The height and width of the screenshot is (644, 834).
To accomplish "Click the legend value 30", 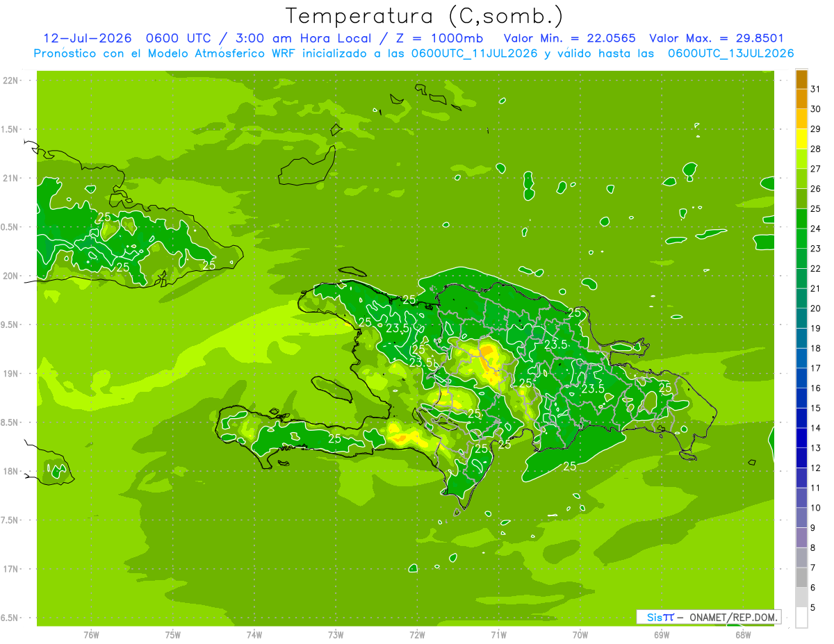I will 816,109.
